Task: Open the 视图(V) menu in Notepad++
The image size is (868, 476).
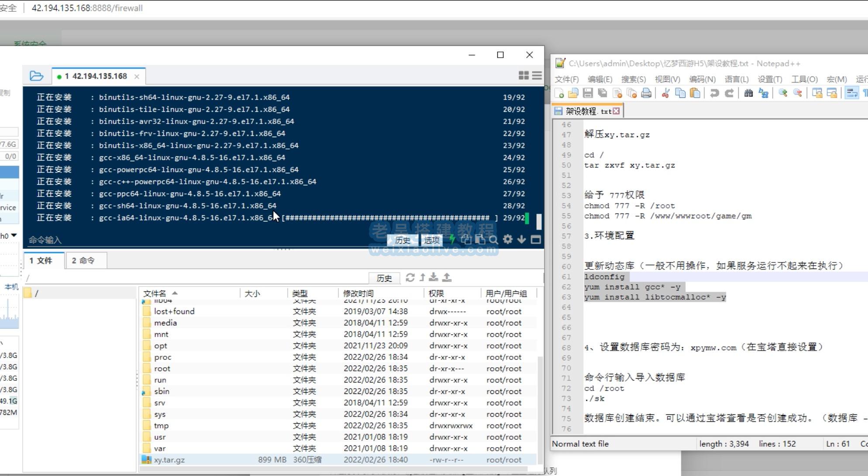Action: tap(667, 79)
